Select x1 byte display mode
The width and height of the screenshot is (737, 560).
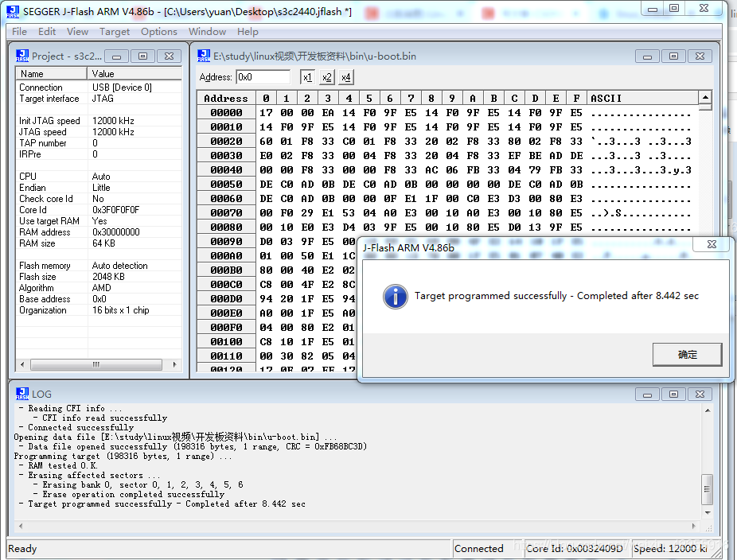tap(307, 77)
